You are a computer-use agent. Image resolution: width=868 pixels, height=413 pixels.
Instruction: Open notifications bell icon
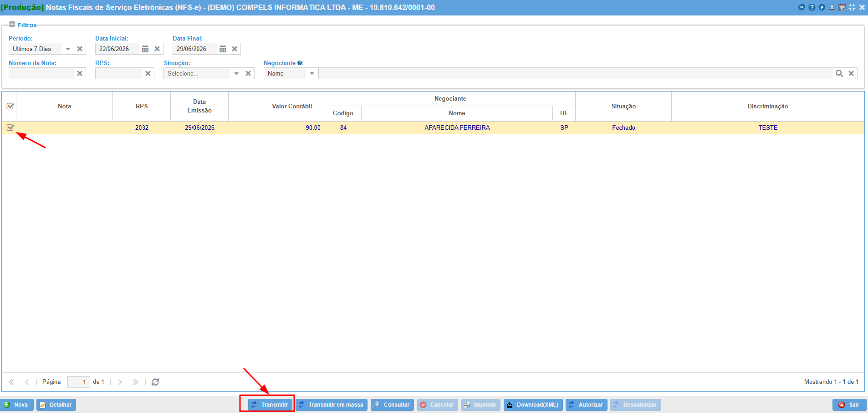click(832, 7)
